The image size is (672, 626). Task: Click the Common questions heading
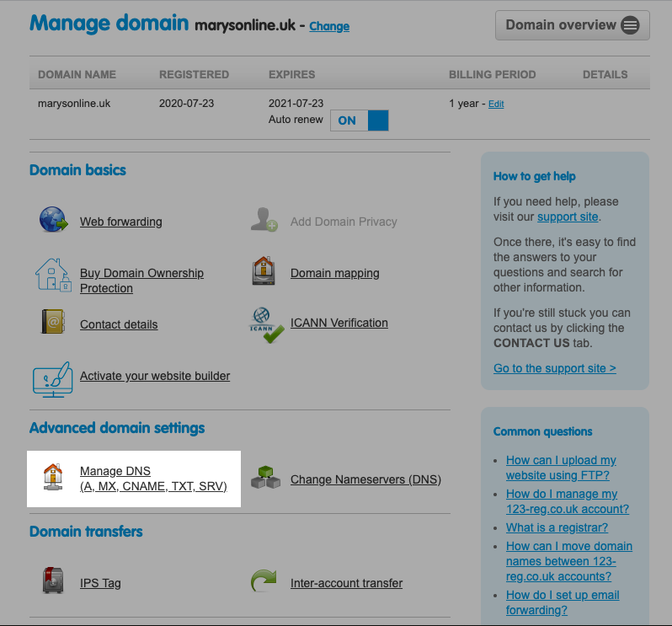(542, 431)
